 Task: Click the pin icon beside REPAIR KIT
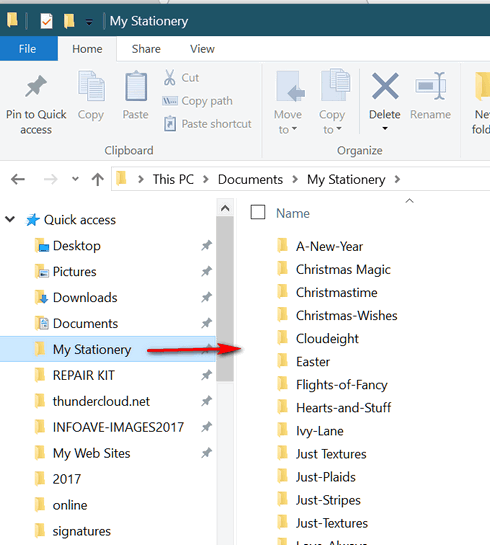[x=206, y=375]
